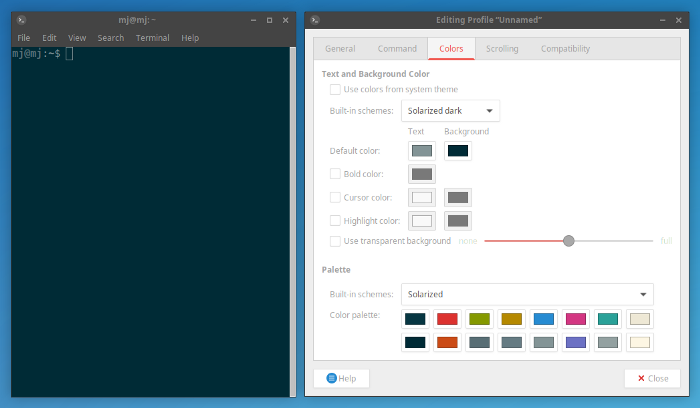Choose the violet palette swatch

(x=575, y=342)
